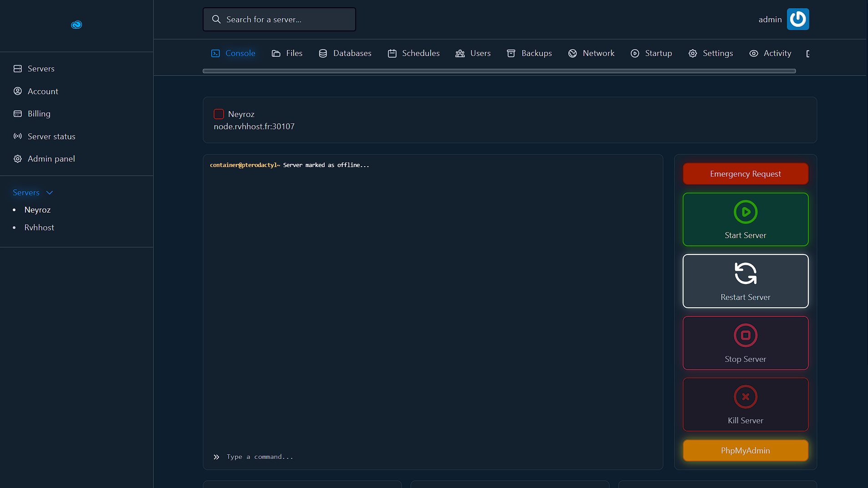Select the Databases icon in the navigation

click(x=323, y=53)
